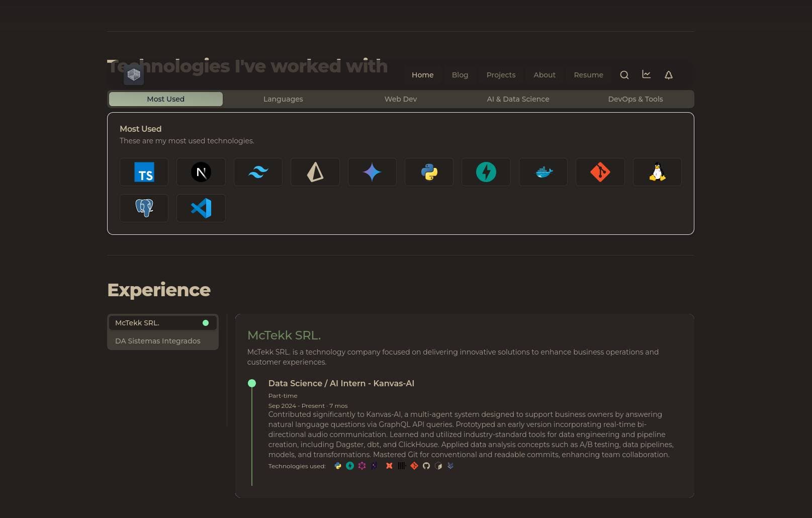Viewport: 812px width, 518px height.
Task: Click the GitHub icon under Technologies used
Action: pos(426,466)
